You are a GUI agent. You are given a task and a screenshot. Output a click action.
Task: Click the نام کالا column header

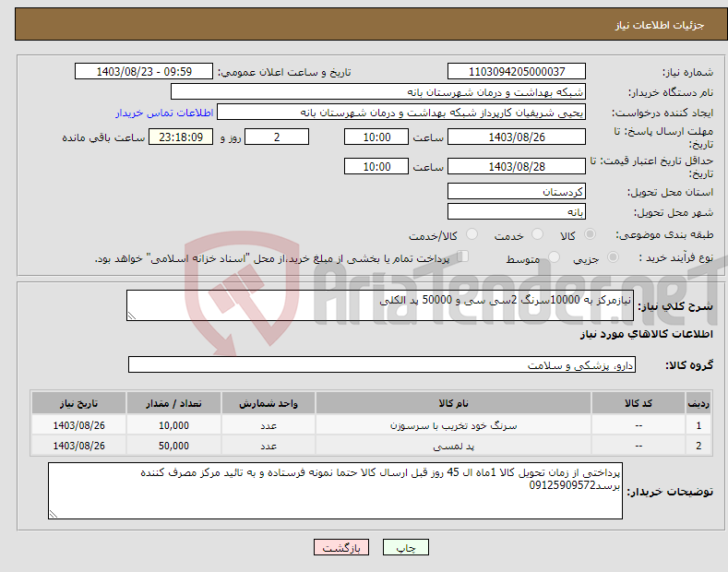[453, 403]
